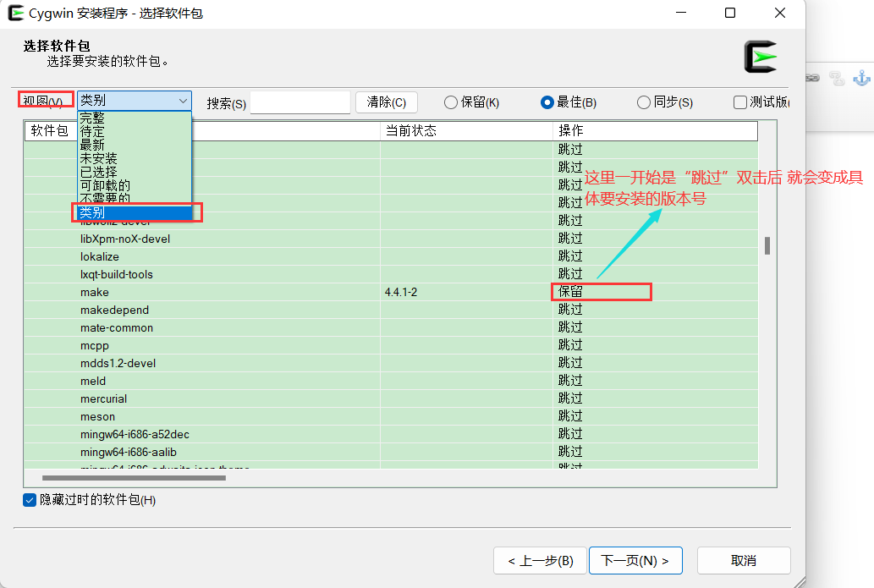This screenshot has height=588, width=874.
Task: Minimize the Cygwin setup window
Action: [x=681, y=13]
